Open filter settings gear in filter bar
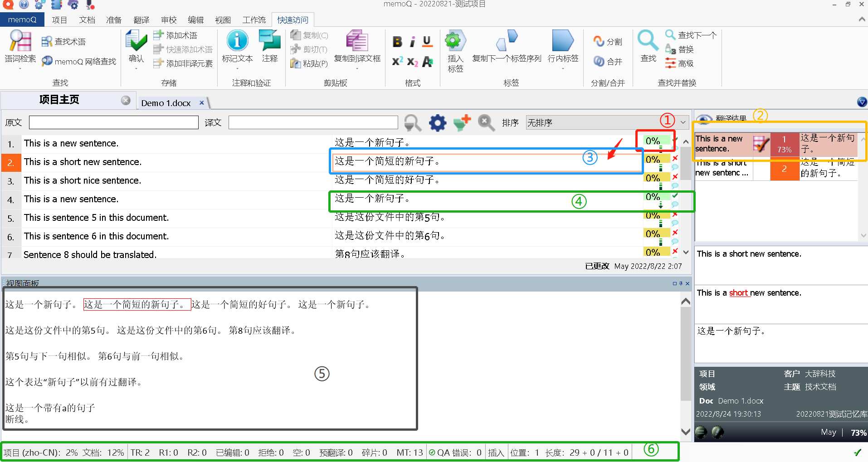The height and width of the screenshot is (462, 868). (x=438, y=123)
